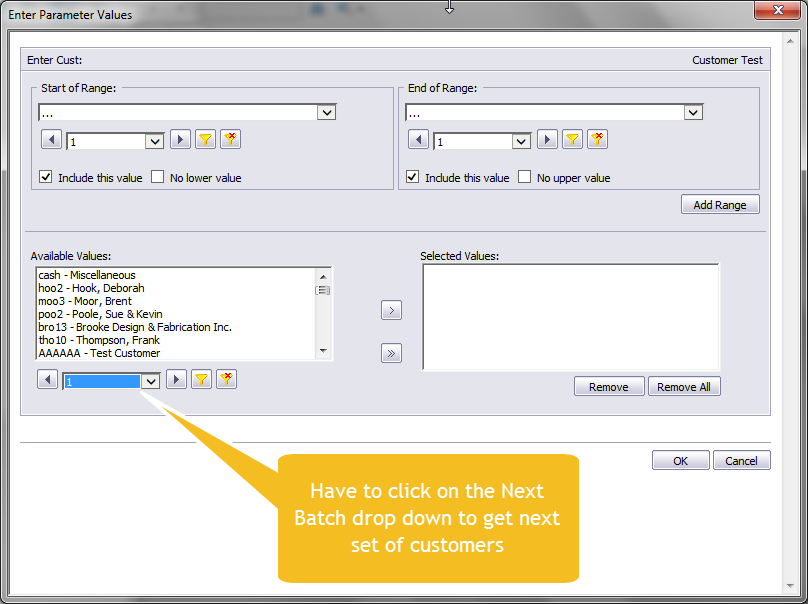Enable the No upper value checkbox
The height and width of the screenshot is (604, 808).
click(525, 177)
